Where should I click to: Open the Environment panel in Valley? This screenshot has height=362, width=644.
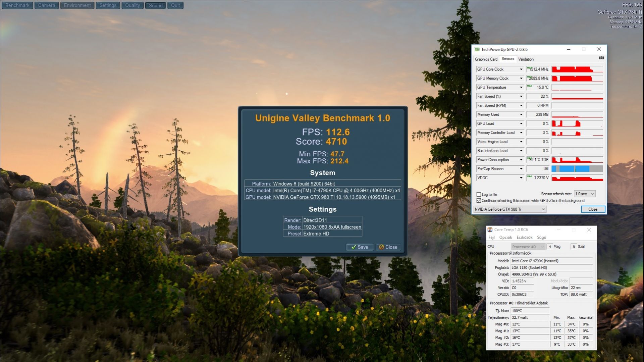[x=77, y=5]
